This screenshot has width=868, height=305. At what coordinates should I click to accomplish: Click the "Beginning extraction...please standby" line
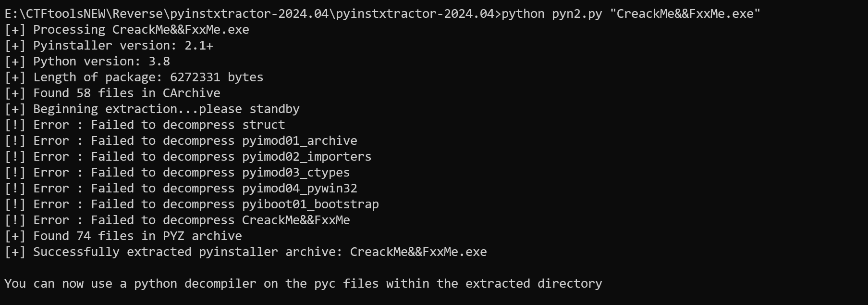[166, 109]
